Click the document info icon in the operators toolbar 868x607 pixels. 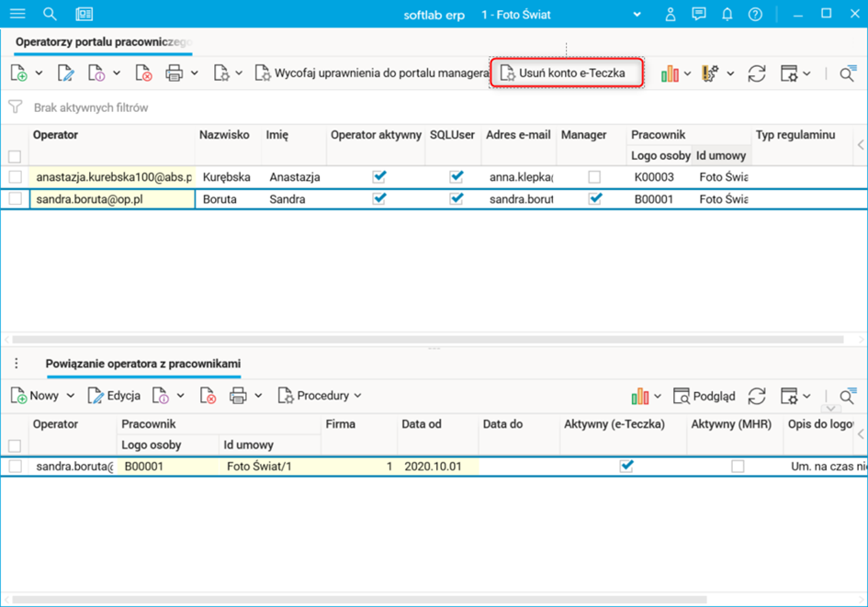pyautogui.click(x=96, y=73)
